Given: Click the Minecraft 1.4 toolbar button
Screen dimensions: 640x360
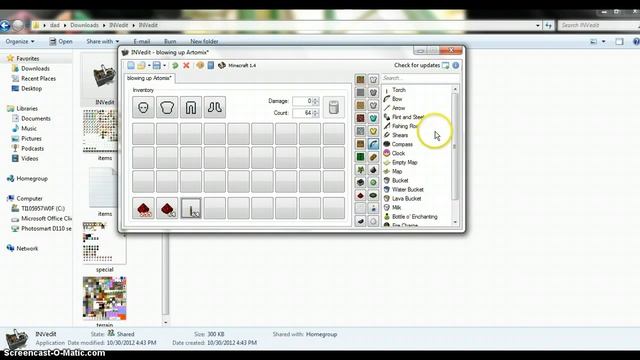Looking at the screenshot, I should tap(237, 65).
